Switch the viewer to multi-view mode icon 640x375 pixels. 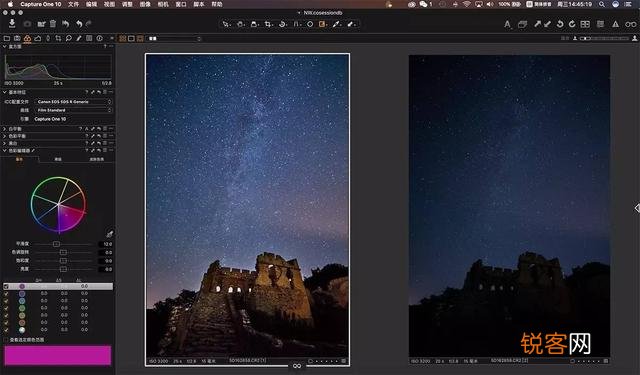pos(122,38)
